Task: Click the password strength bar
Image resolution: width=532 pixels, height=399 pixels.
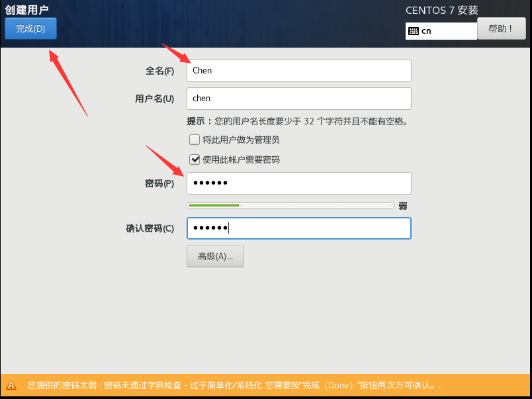Action: tap(290, 205)
